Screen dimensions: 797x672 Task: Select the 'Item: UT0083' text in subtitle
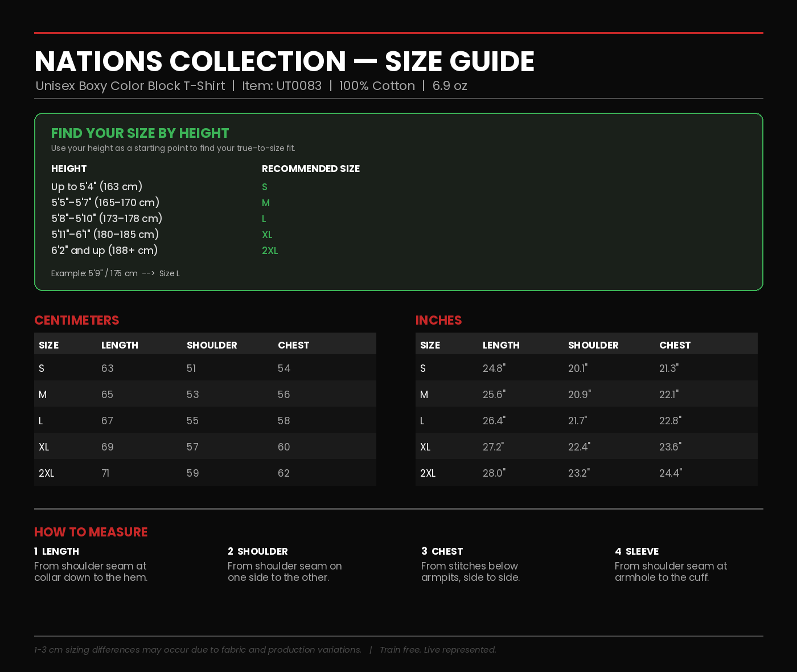point(282,86)
